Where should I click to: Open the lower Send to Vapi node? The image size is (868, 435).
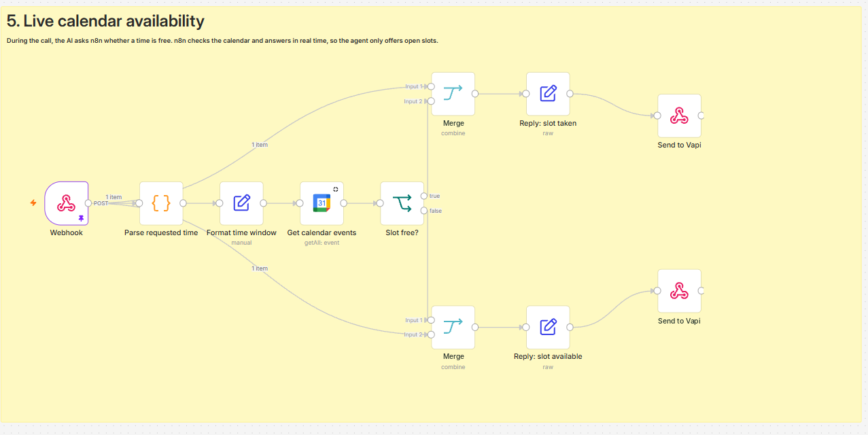[x=679, y=291]
